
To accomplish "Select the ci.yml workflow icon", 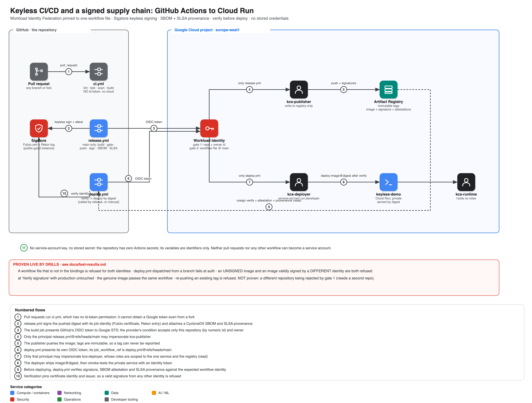I will (x=99, y=71).
